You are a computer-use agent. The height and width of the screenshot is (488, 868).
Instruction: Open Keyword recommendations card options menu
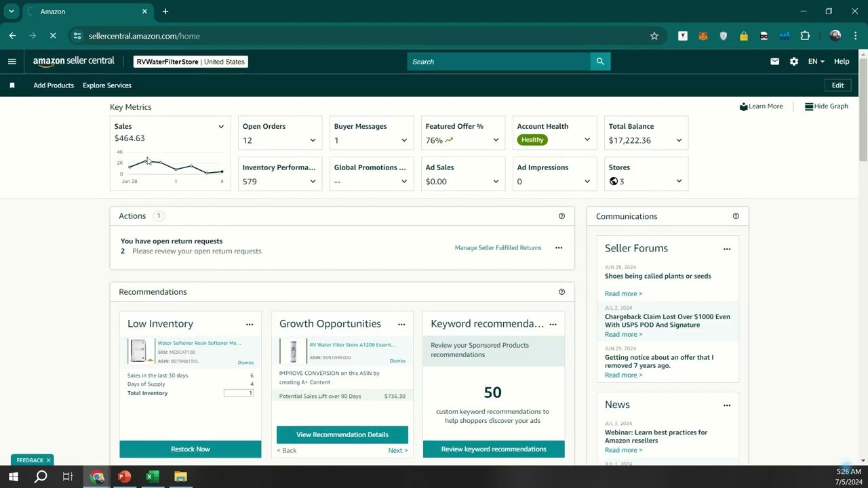click(553, 325)
